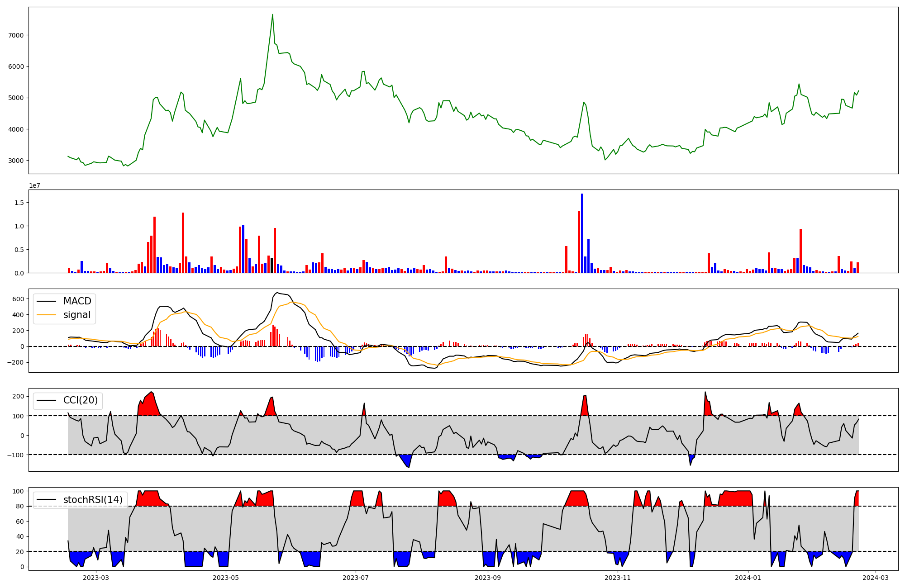Select the 2023-11 date tick label

click(618, 578)
